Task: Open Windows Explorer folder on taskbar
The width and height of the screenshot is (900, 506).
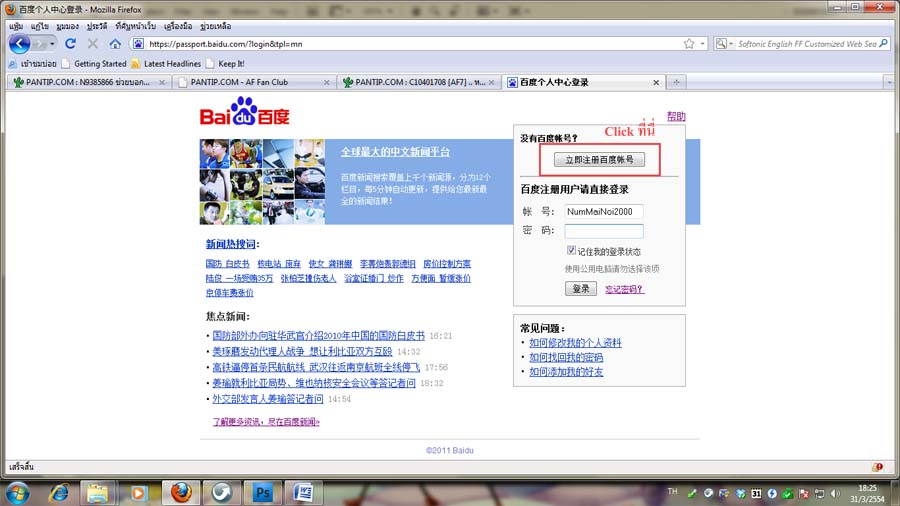Action: click(97, 493)
